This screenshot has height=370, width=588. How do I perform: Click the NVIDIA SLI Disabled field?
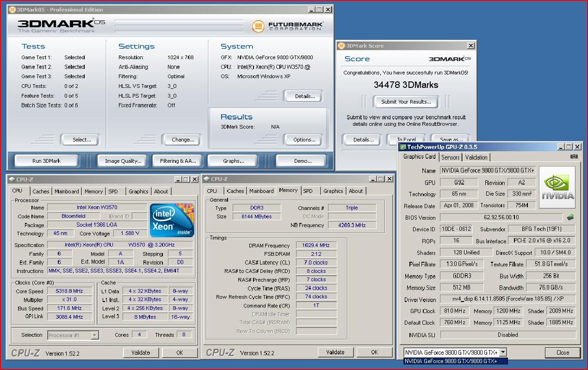pyautogui.click(x=508, y=335)
